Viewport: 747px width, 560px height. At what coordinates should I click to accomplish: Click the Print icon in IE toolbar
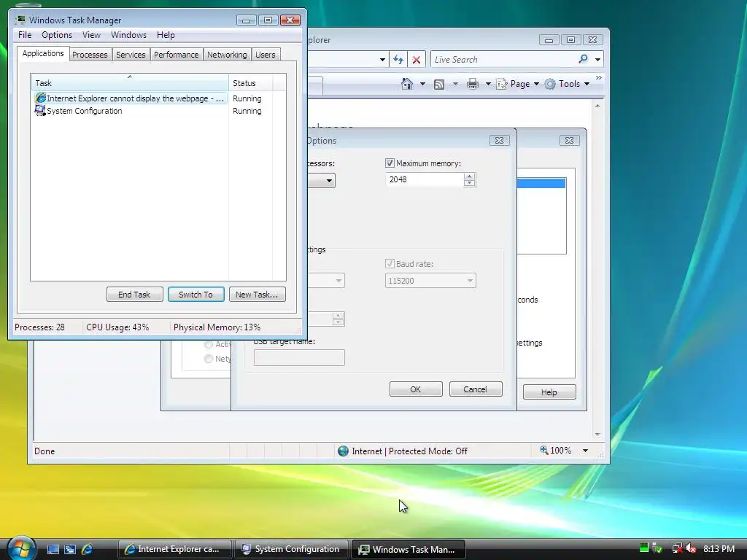473,85
